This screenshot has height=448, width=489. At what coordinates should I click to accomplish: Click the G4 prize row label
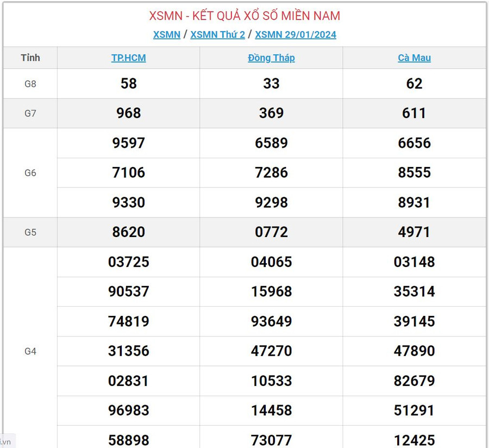coord(30,351)
